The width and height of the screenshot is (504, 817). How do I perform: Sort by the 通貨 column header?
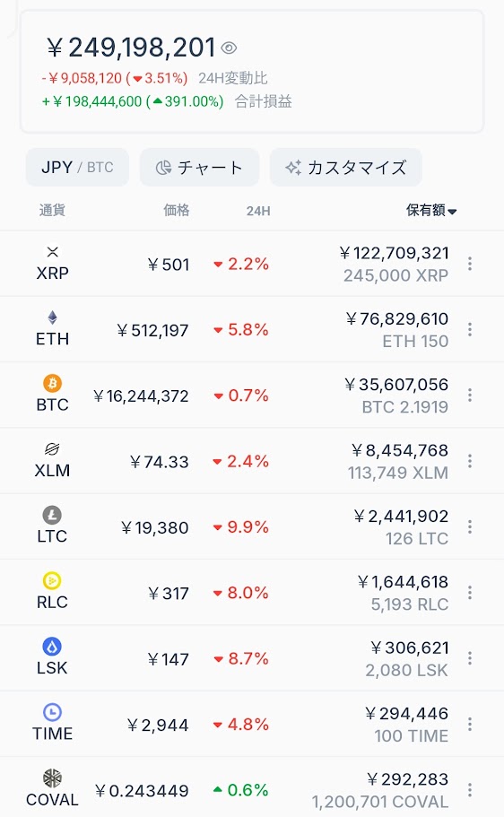[52, 211]
